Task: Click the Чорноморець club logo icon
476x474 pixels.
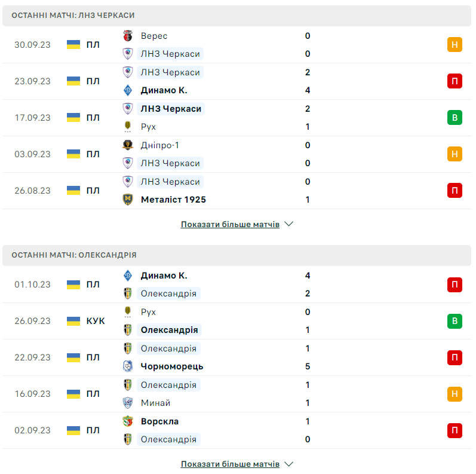Action: click(x=127, y=366)
